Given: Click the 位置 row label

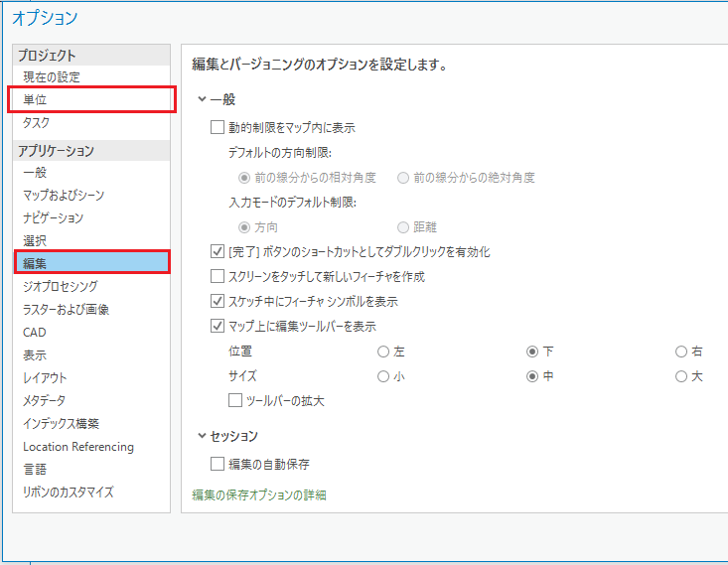Looking at the screenshot, I should 240,351.
